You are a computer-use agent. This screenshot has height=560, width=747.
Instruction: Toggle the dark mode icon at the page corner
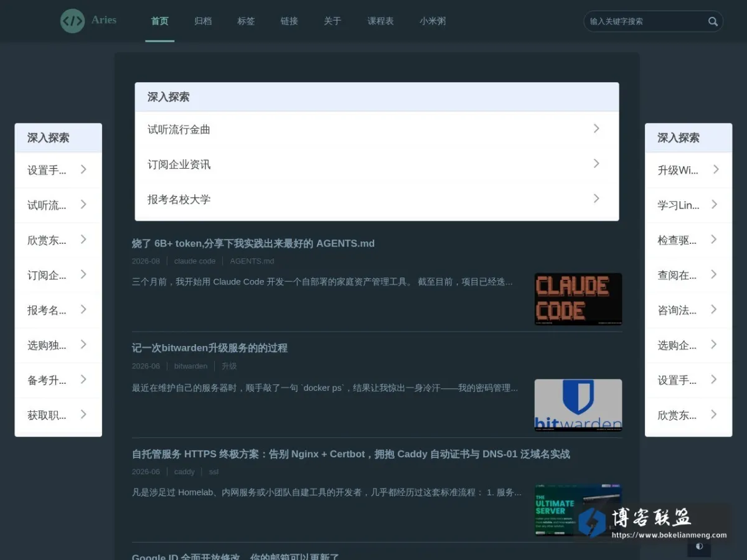pyautogui.click(x=699, y=546)
